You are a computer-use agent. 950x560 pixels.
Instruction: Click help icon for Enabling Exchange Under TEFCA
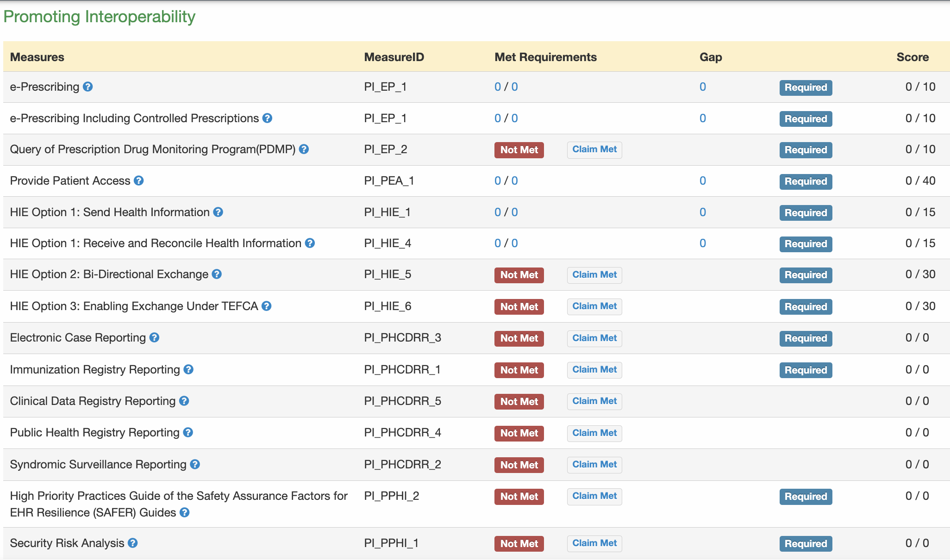tap(266, 306)
